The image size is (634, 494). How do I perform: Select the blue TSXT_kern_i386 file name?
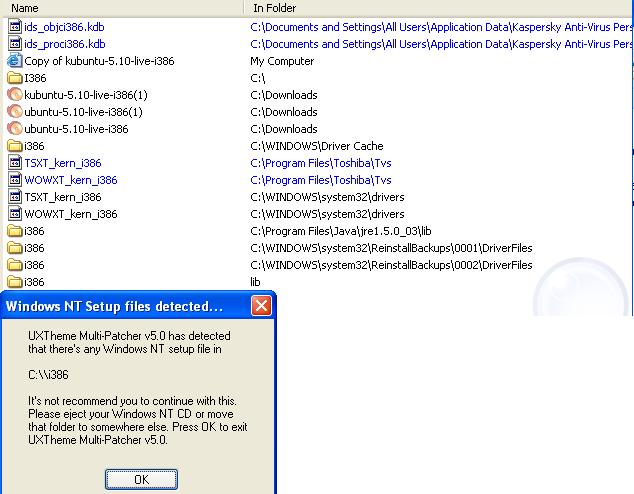coord(63,163)
